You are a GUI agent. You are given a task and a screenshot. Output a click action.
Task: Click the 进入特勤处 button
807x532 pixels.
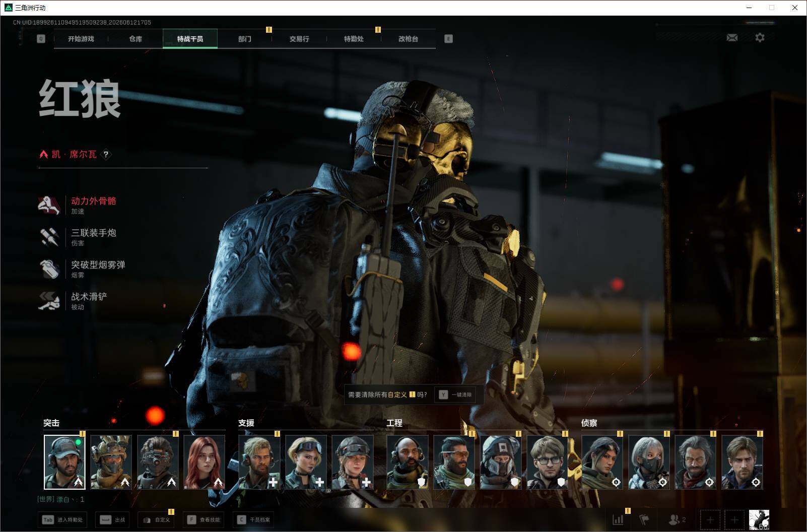click(62, 520)
